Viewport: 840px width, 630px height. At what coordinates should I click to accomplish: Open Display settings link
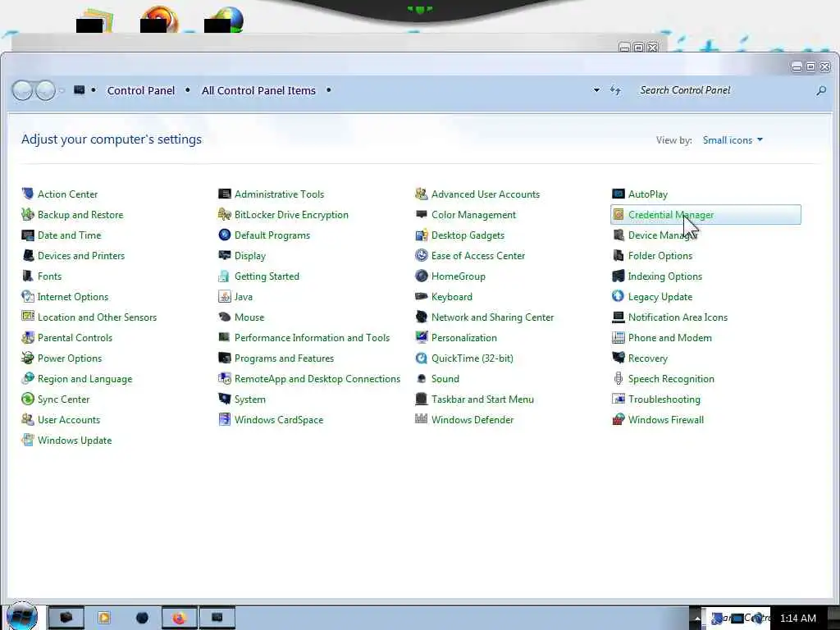(249, 256)
